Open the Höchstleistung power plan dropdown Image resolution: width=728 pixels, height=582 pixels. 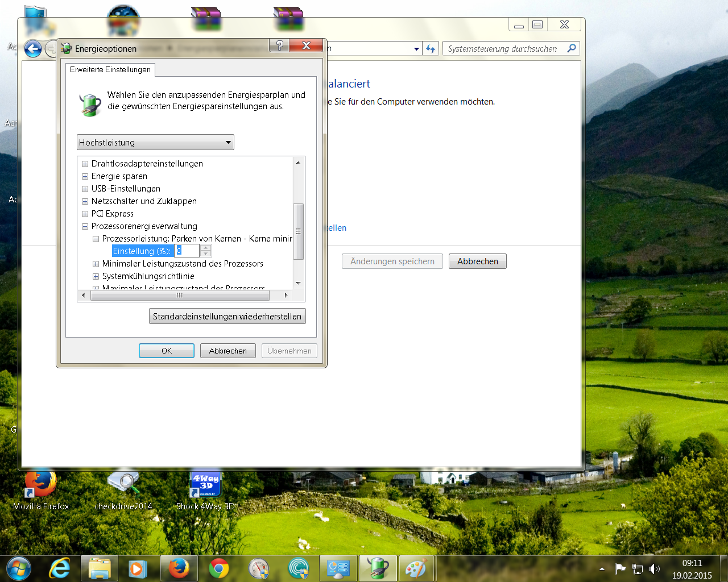click(x=155, y=142)
